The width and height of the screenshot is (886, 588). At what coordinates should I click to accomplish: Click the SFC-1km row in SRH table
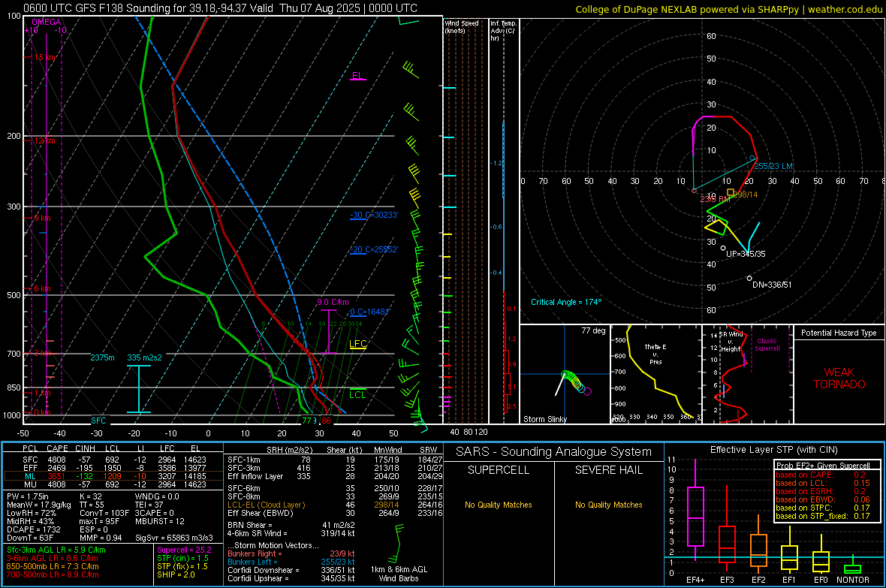(332, 460)
